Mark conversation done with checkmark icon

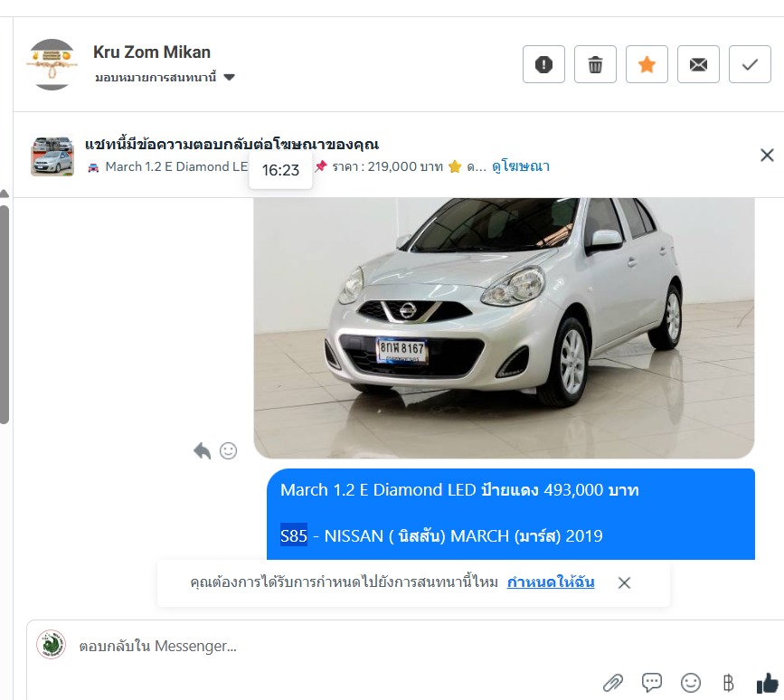tap(750, 64)
